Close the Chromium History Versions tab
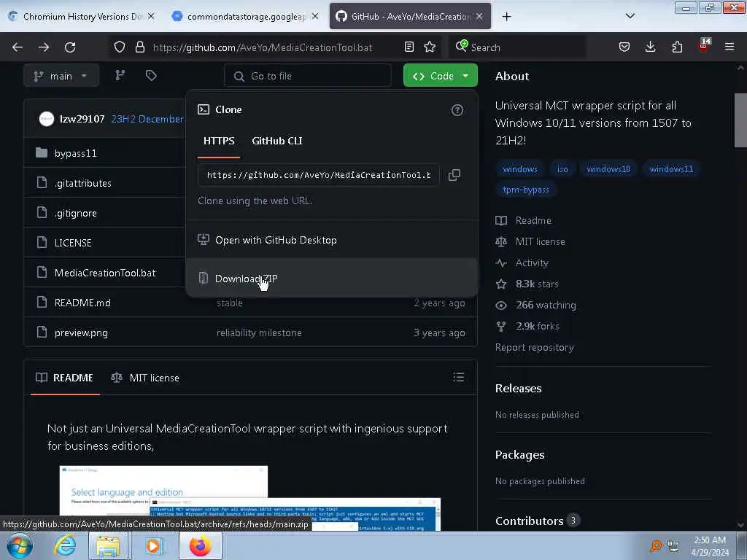 click(151, 16)
